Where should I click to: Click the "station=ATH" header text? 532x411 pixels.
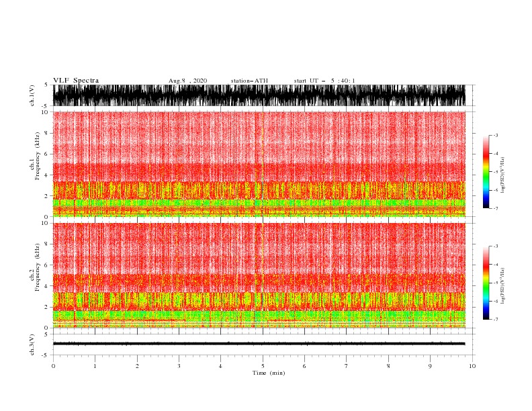pos(249,81)
